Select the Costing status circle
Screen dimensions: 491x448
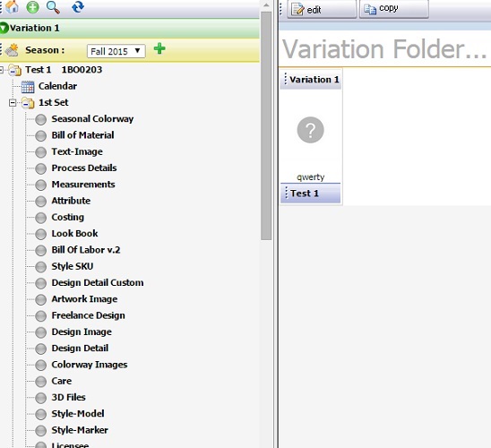pos(40,218)
